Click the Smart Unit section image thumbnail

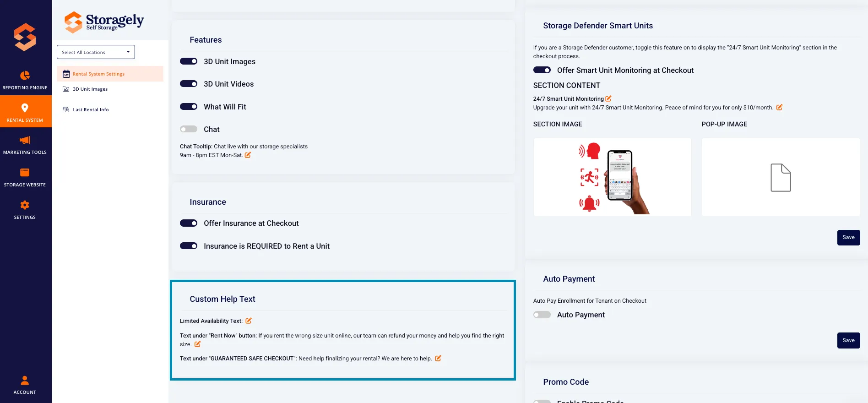coord(612,177)
